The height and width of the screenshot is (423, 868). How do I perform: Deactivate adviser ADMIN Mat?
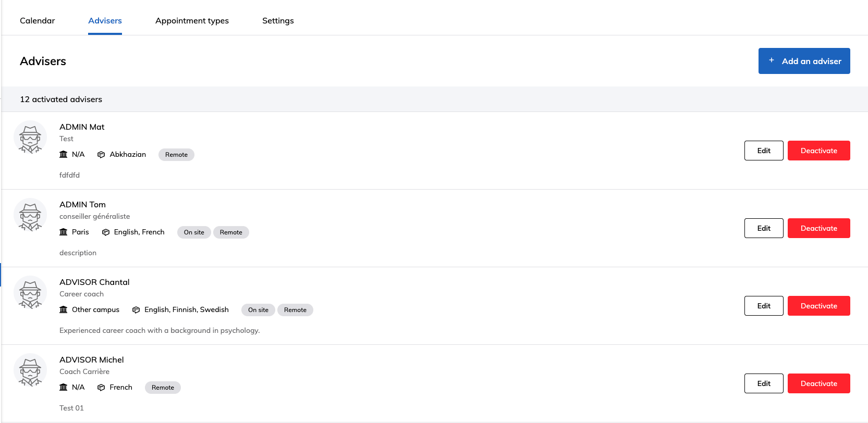pyautogui.click(x=818, y=151)
